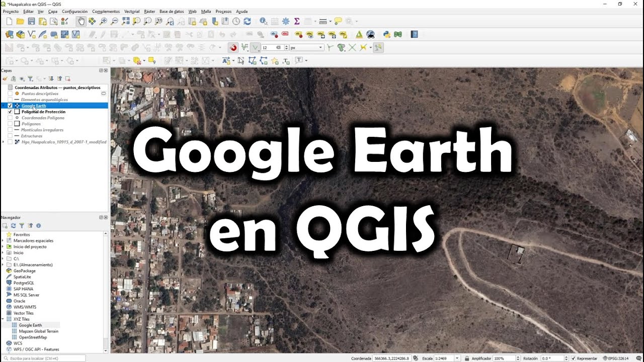Image resolution: width=644 pixels, height=362 pixels.
Task: Expand Marcadores espaciales in browser
Action: (3, 241)
